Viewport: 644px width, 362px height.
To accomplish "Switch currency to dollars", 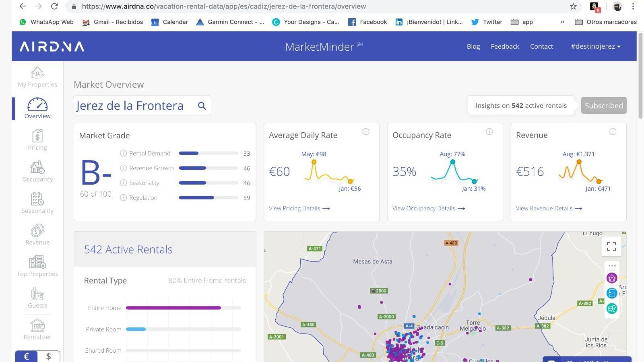I will coord(48,356).
